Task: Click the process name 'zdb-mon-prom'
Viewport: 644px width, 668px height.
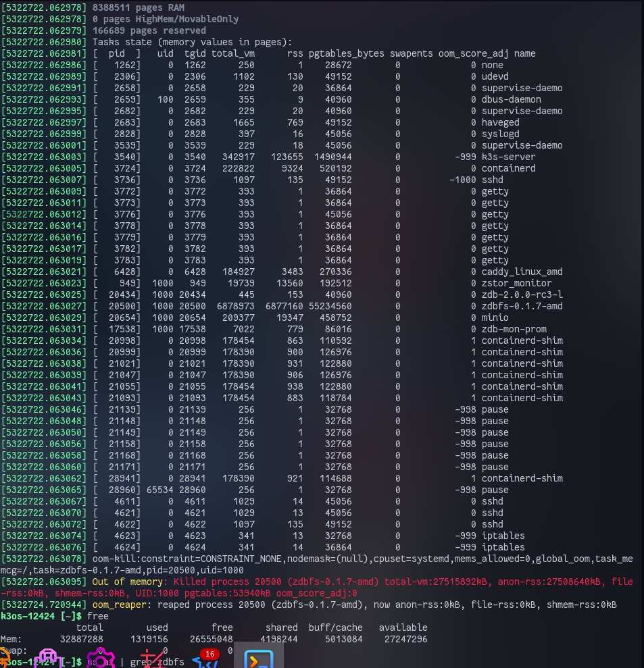Action: 514,330
